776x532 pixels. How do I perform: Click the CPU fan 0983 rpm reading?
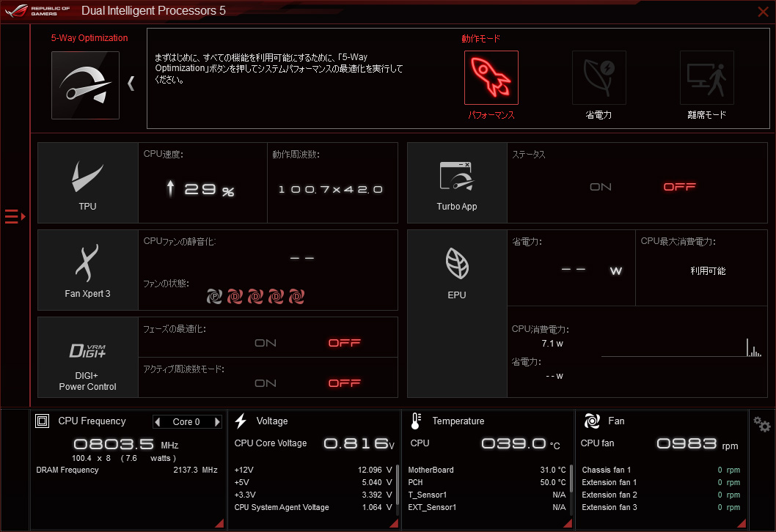[698, 444]
